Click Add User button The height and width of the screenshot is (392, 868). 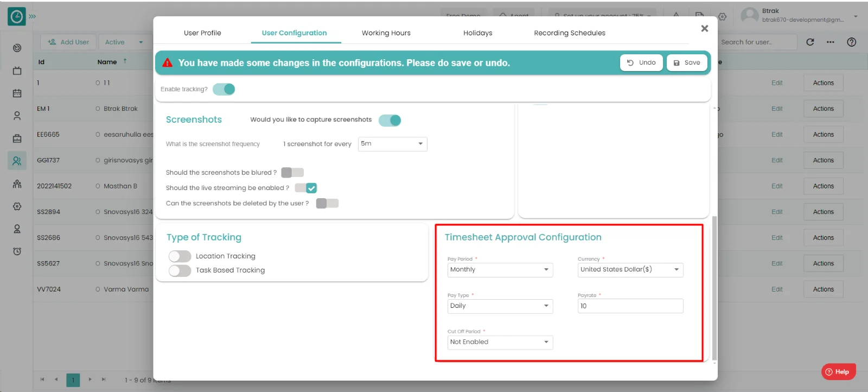[x=68, y=42]
